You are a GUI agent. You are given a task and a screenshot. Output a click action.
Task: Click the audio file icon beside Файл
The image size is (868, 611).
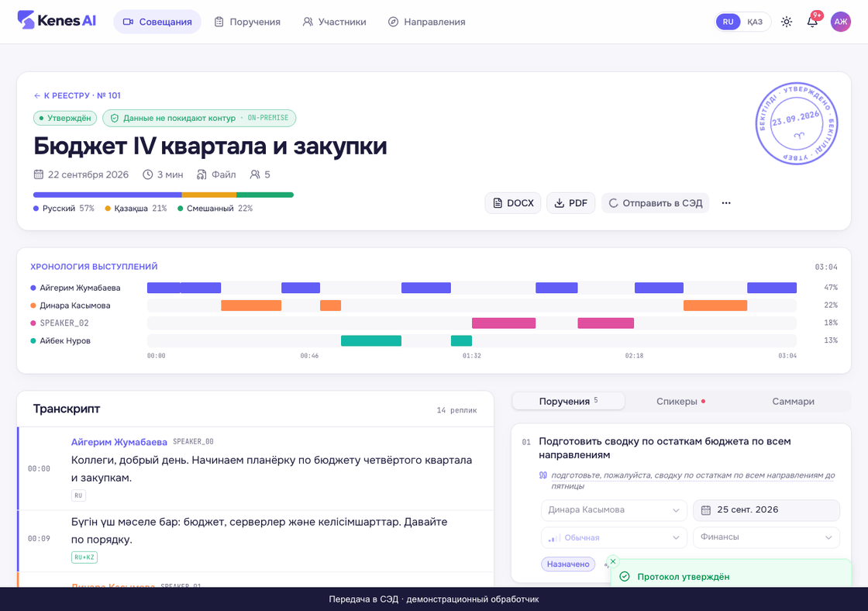201,174
